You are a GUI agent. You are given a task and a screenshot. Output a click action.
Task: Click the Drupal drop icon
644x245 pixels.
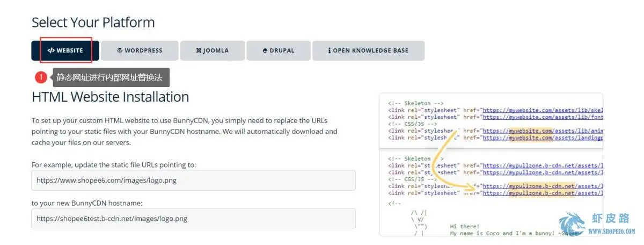coord(265,51)
